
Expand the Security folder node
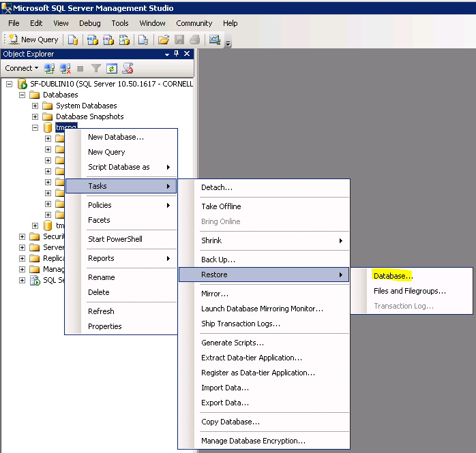pos(22,236)
